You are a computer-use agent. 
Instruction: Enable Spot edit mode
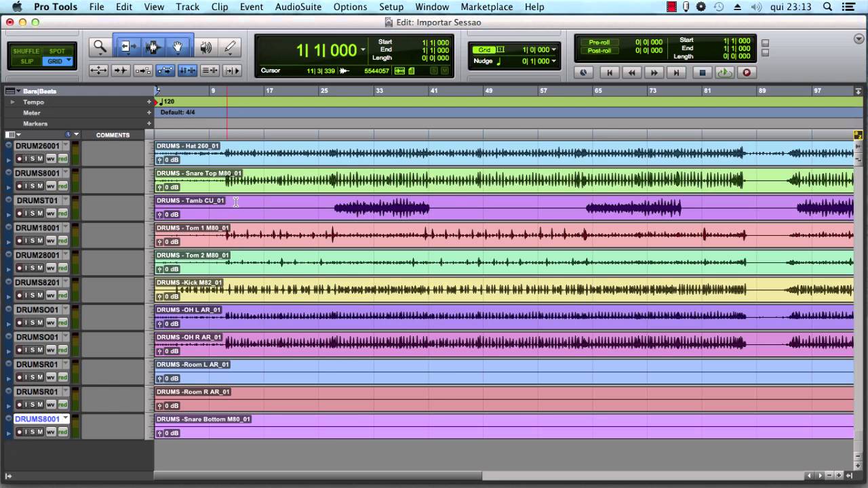click(x=57, y=52)
